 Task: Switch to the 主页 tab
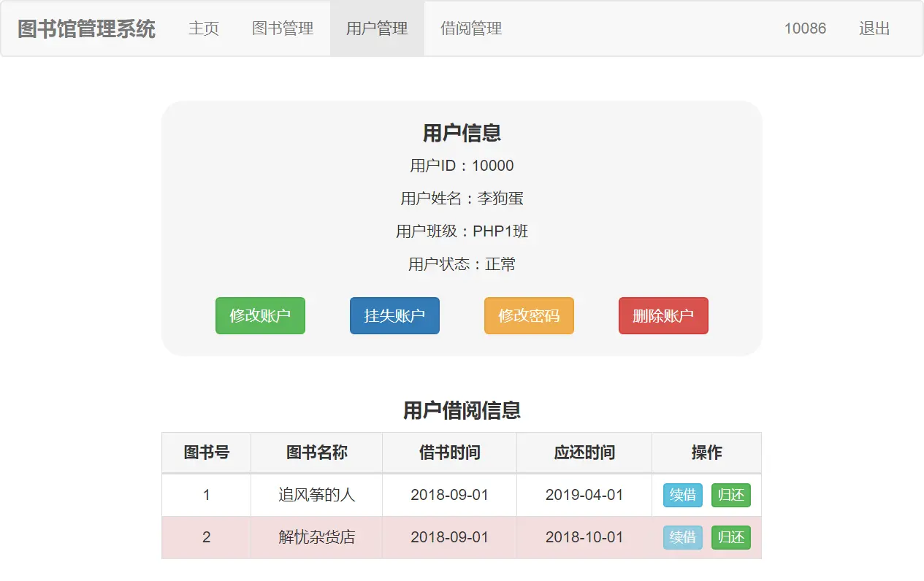[204, 29]
